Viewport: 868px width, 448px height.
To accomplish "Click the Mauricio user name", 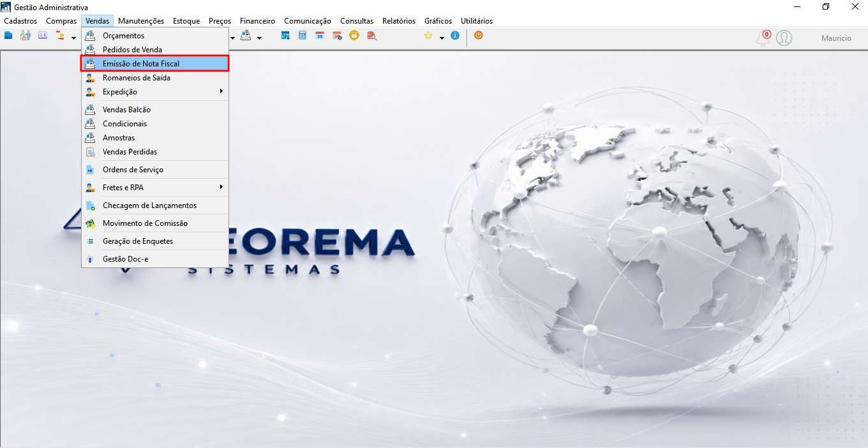I will click(836, 38).
